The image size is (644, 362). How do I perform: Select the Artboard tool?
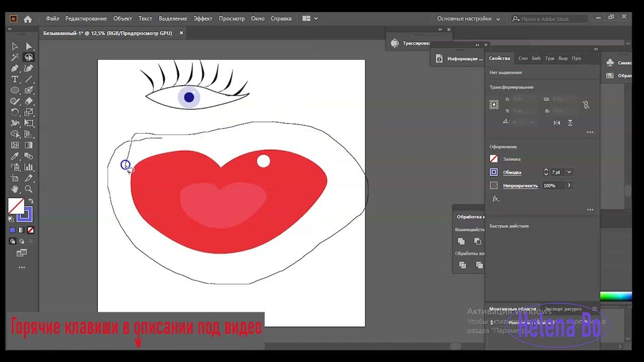[15, 178]
